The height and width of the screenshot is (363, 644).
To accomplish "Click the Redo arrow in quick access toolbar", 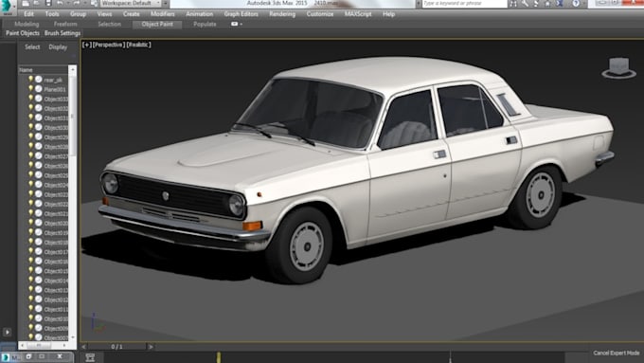I will [x=77, y=3].
